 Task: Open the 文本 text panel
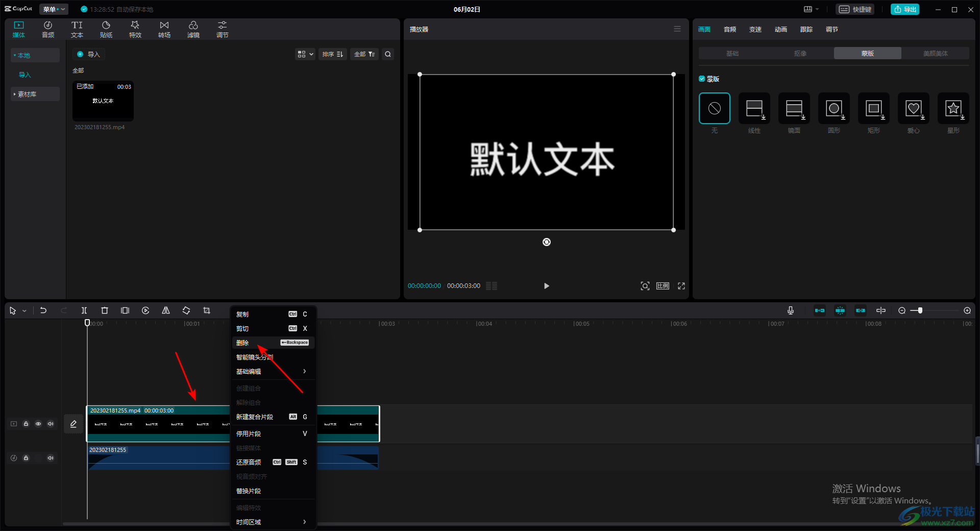coord(77,30)
